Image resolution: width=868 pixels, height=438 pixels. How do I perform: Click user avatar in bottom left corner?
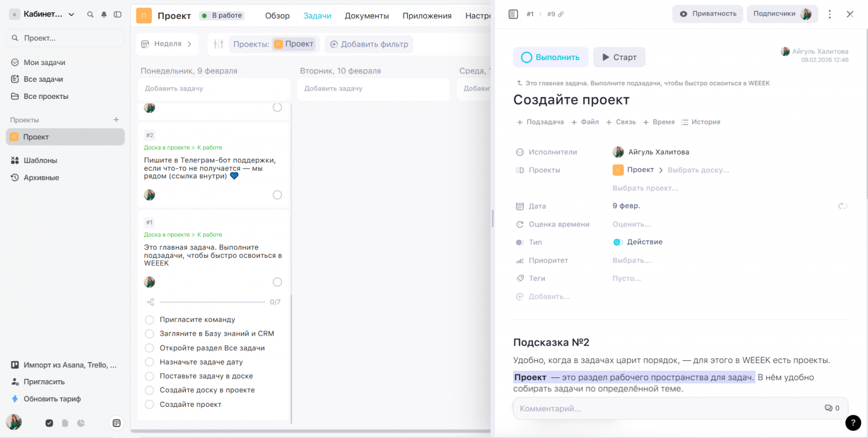pyautogui.click(x=13, y=422)
